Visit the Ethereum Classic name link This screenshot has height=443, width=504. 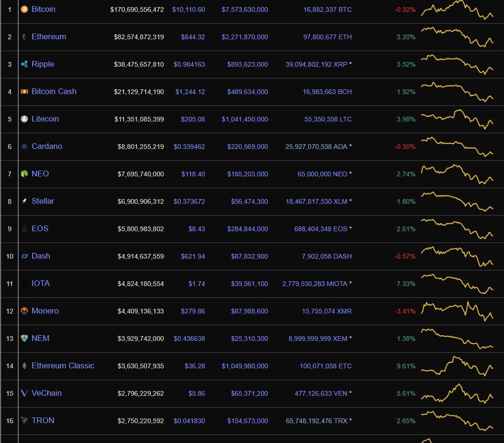point(63,365)
